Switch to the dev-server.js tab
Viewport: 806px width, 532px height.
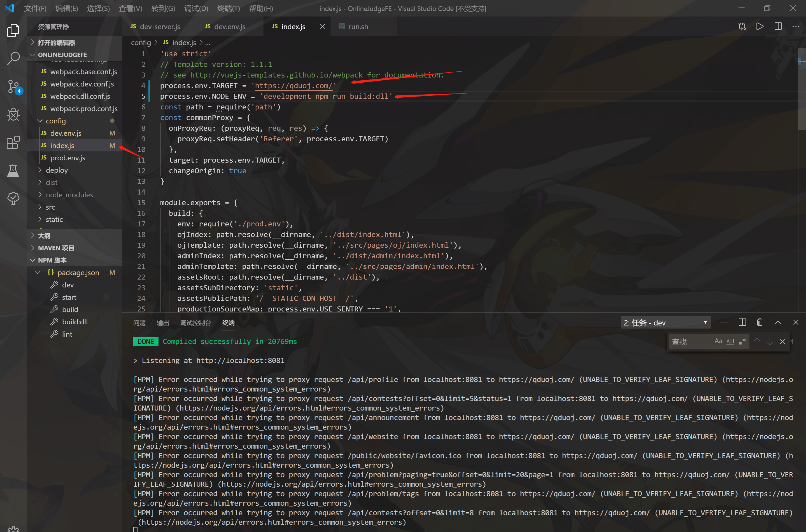point(159,27)
